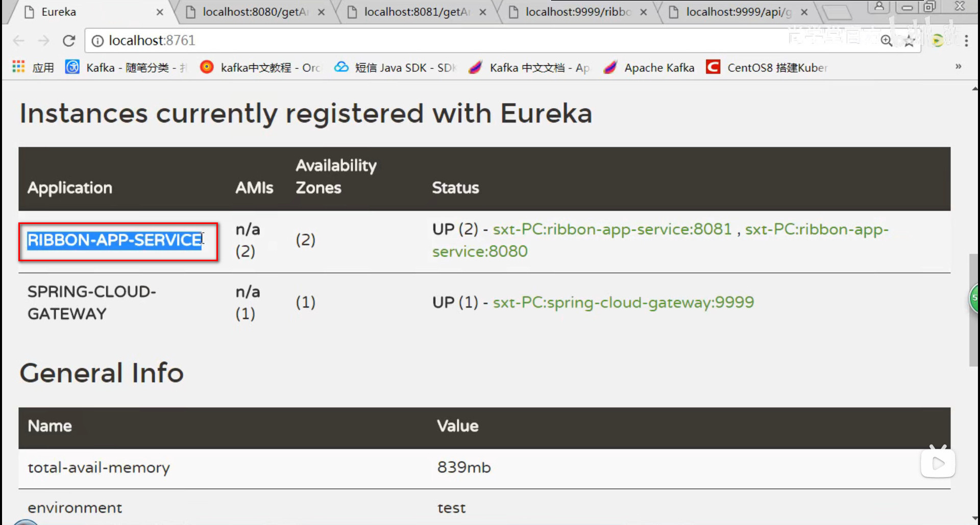Open the Apps grid shortcut in bookmarks bar
980x525 pixels.
click(18, 67)
